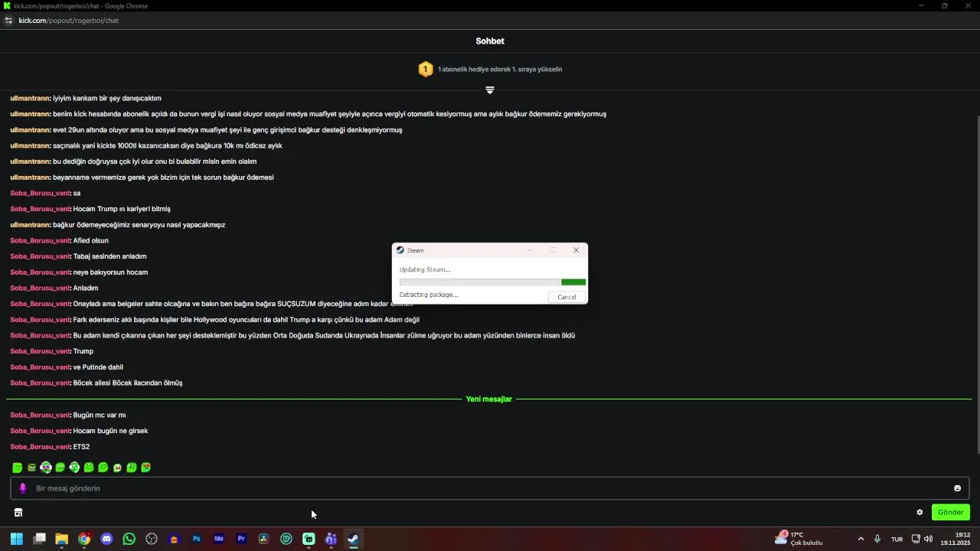This screenshot has height=551, width=980.
Task: Click the purple microphone icon in message box
Action: pos(23,488)
